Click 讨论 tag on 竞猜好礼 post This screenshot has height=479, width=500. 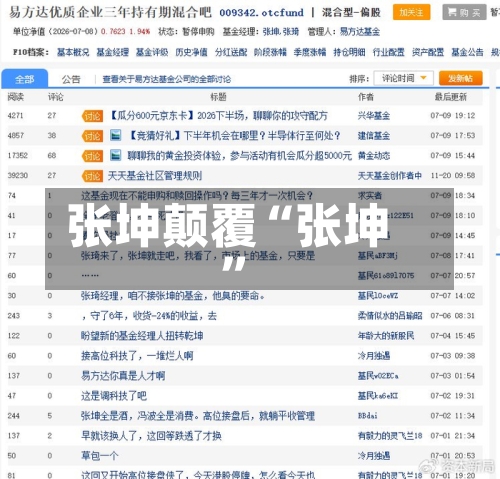tap(92, 136)
